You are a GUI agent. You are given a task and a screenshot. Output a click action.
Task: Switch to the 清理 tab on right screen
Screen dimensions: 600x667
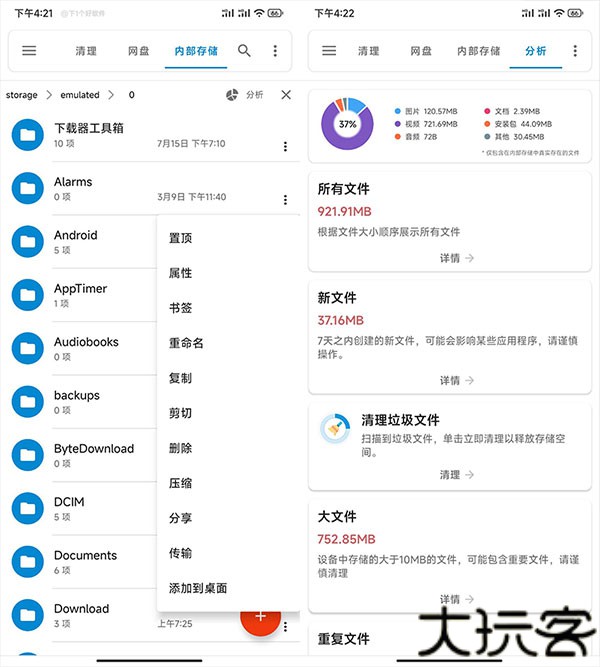tap(369, 51)
